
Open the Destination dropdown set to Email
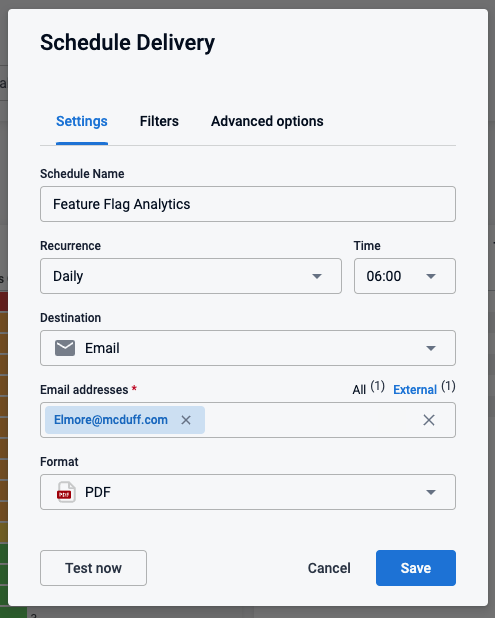(x=248, y=348)
